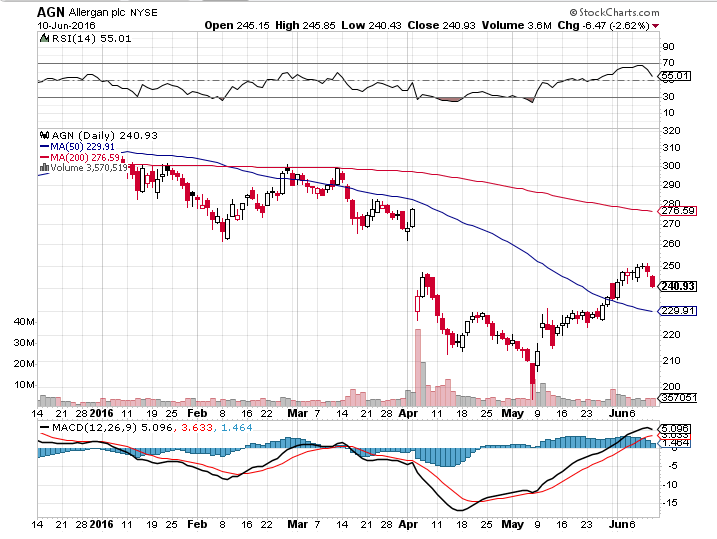Click the Allergan plc company name
This screenshot has height=539, width=717.
pos(97,12)
